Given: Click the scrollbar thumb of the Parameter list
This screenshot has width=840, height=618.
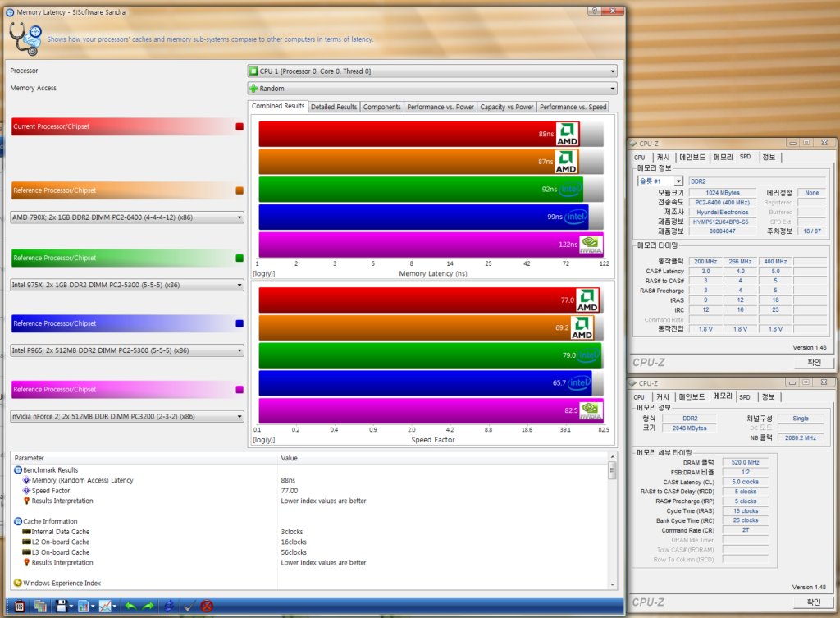Looking at the screenshot, I should pyautogui.click(x=612, y=470).
